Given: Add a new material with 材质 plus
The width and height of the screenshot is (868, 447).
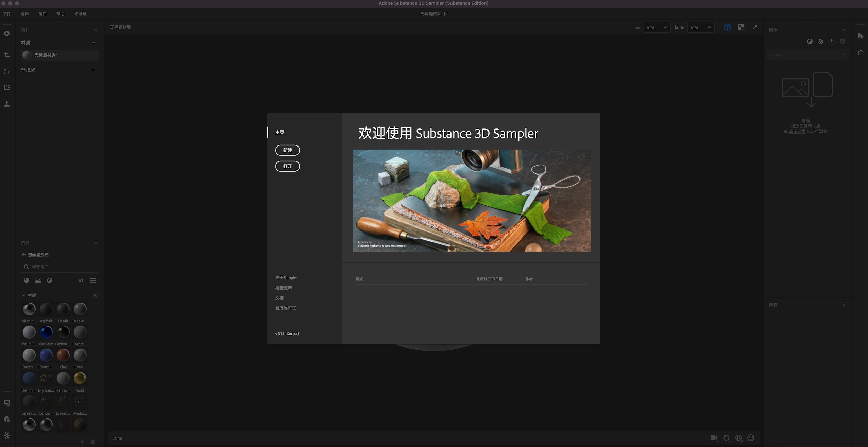Looking at the screenshot, I should click(93, 43).
